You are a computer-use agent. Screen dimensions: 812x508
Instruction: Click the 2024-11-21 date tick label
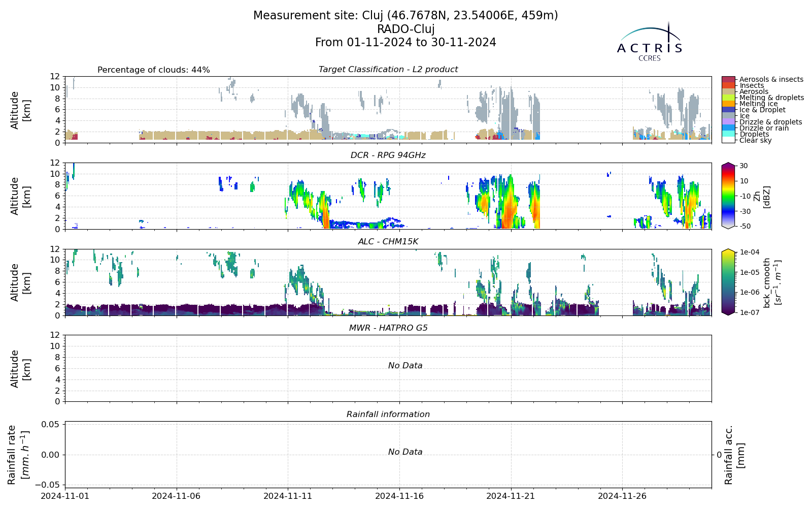(511, 496)
